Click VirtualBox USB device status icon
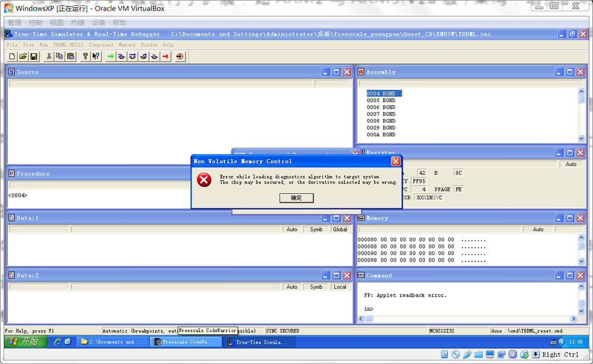 467,354
